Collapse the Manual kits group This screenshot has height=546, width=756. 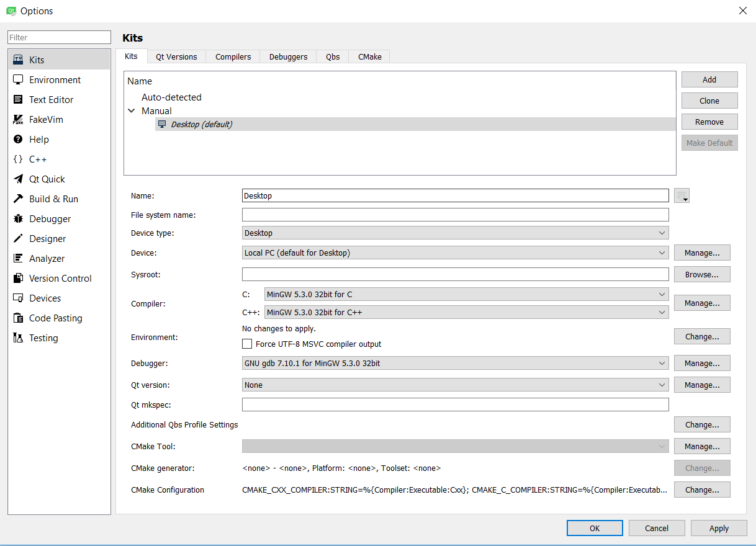click(x=132, y=111)
